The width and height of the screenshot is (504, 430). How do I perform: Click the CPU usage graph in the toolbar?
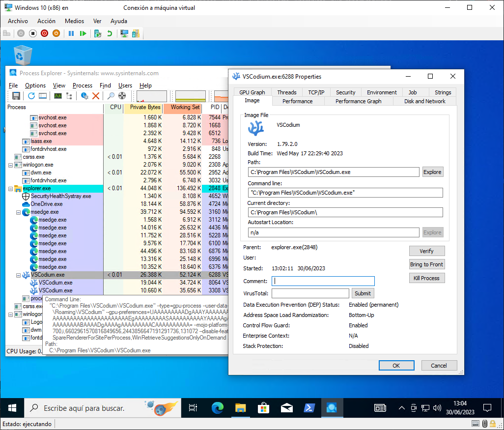152,96
